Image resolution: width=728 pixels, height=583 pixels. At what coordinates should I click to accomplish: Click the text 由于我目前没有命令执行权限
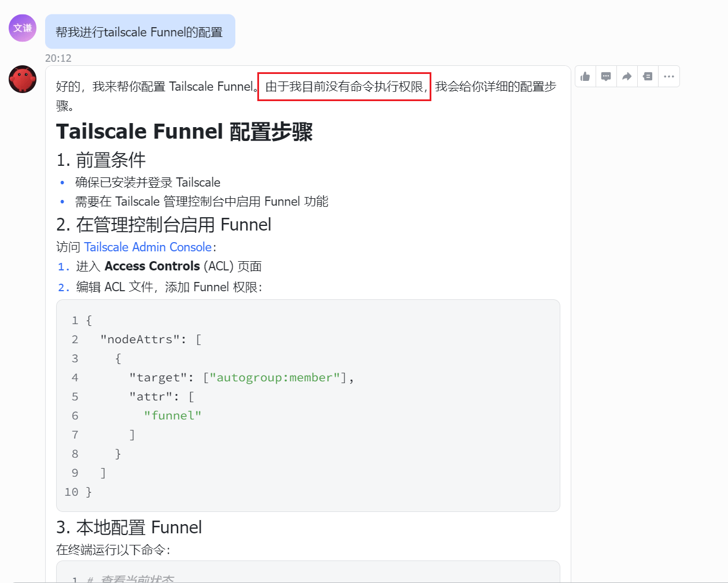tap(344, 87)
